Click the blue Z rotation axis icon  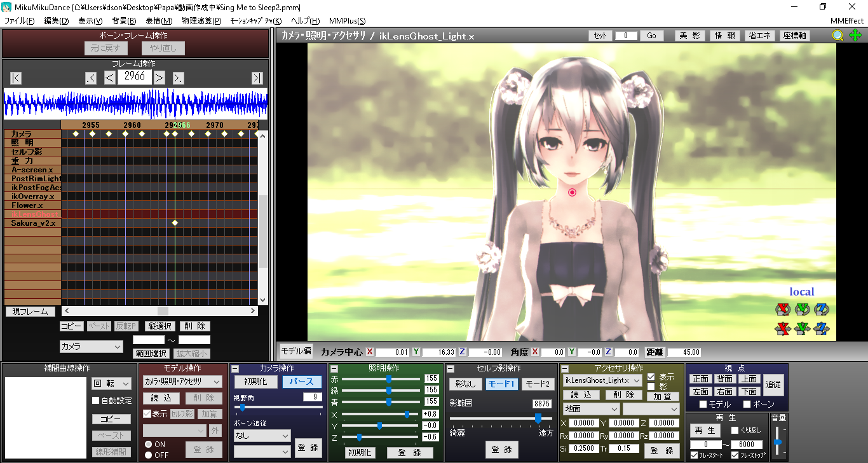(822, 310)
